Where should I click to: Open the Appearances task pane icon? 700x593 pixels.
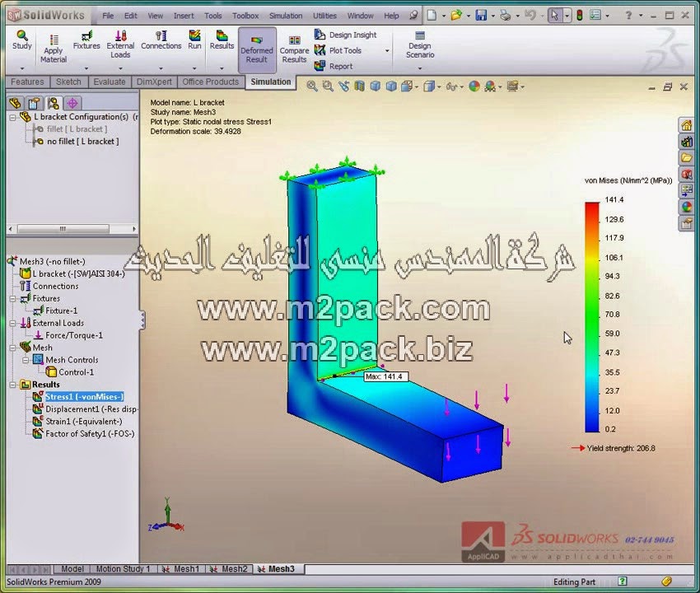pos(687,207)
